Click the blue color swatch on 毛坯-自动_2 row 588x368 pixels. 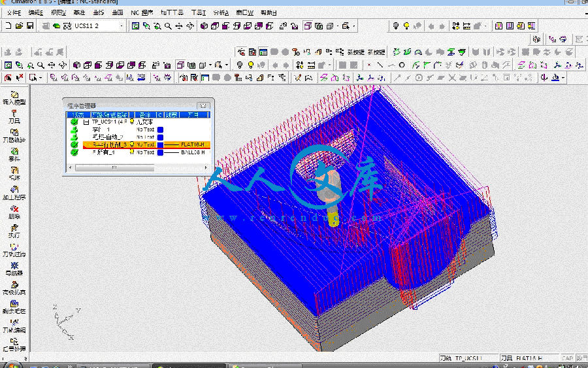pos(160,137)
